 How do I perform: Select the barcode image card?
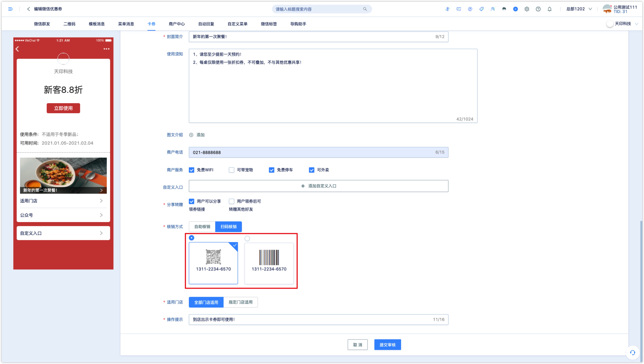(269, 263)
